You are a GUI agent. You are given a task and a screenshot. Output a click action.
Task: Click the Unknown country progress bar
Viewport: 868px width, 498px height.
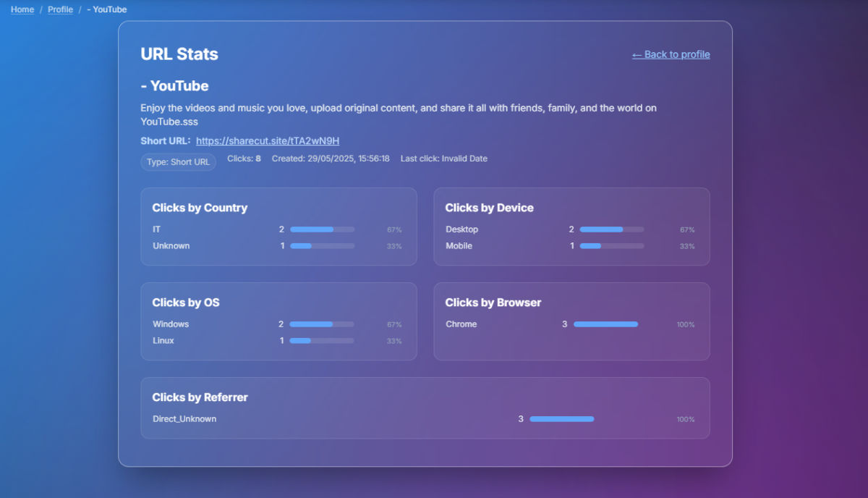(323, 246)
